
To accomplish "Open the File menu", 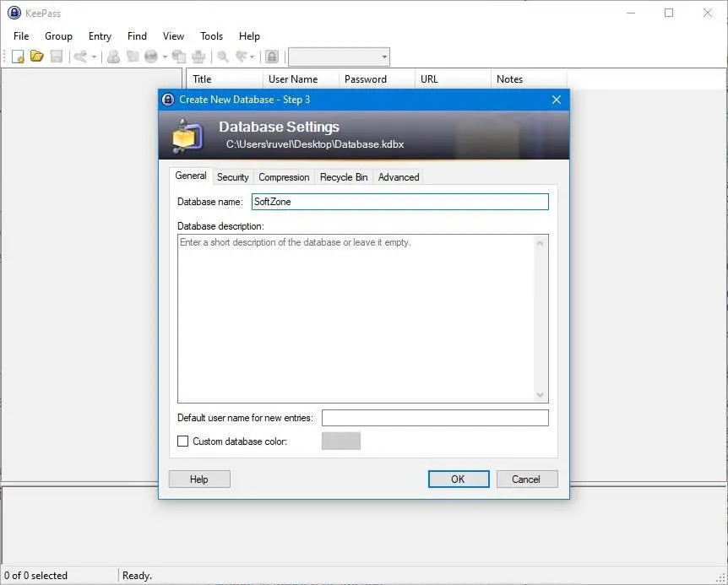I will (21, 36).
